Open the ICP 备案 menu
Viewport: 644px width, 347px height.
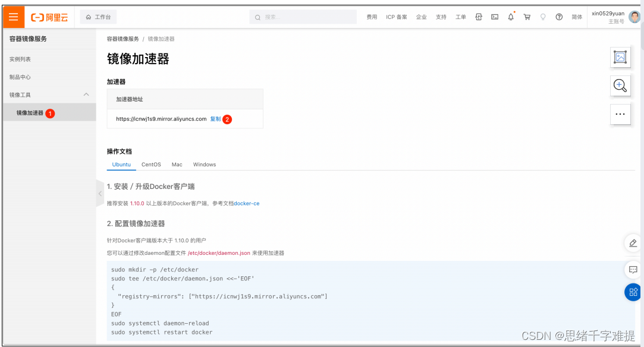click(397, 17)
